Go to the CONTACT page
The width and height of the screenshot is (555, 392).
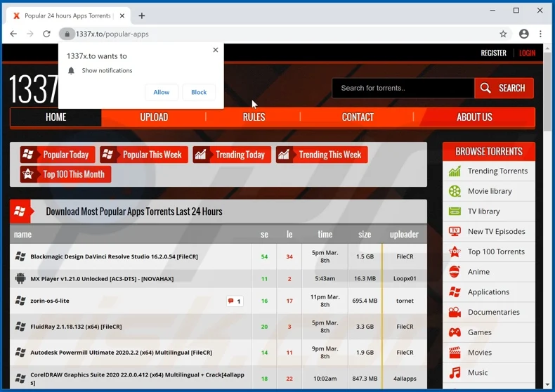(358, 117)
